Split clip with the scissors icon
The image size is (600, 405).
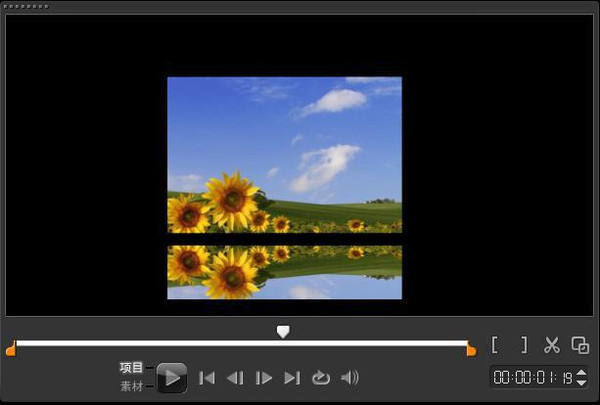552,345
